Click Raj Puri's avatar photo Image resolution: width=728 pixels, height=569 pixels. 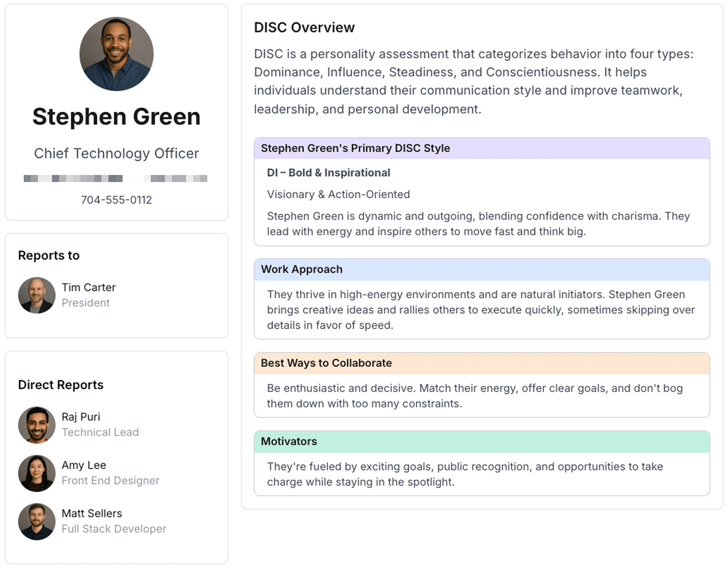coord(37,425)
